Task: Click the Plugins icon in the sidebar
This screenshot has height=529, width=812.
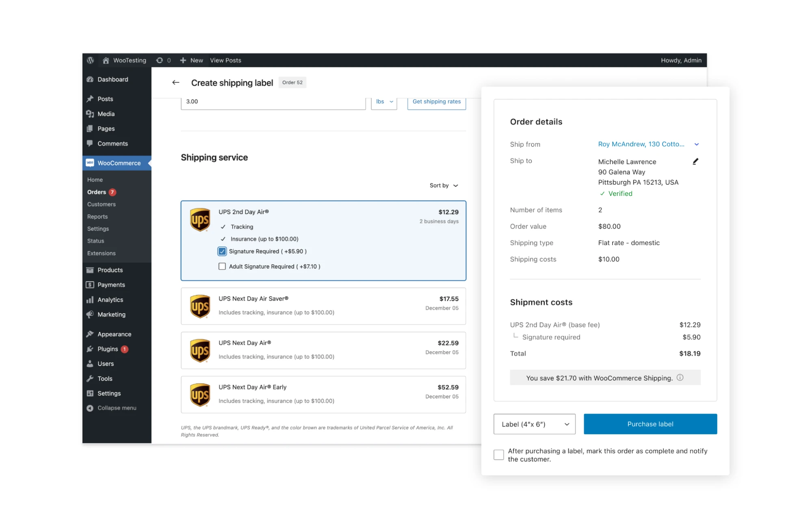Action: pyautogui.click(x=90, y=349)
